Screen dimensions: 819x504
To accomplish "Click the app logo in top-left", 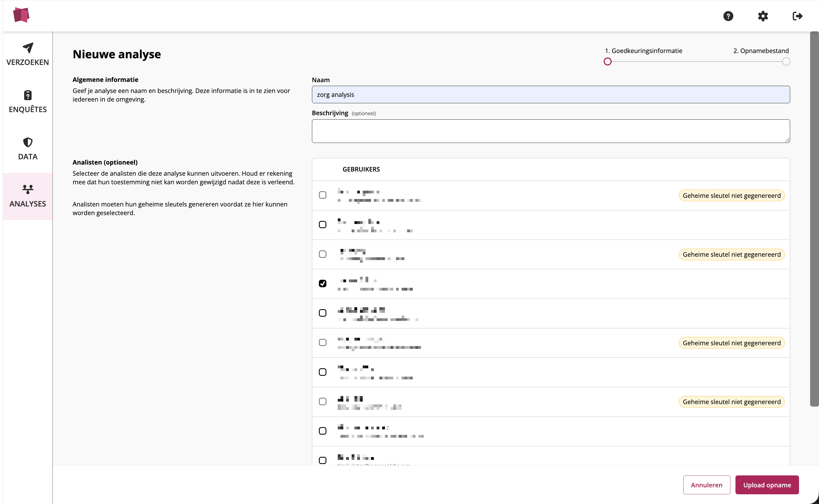I will click(21, 15).
